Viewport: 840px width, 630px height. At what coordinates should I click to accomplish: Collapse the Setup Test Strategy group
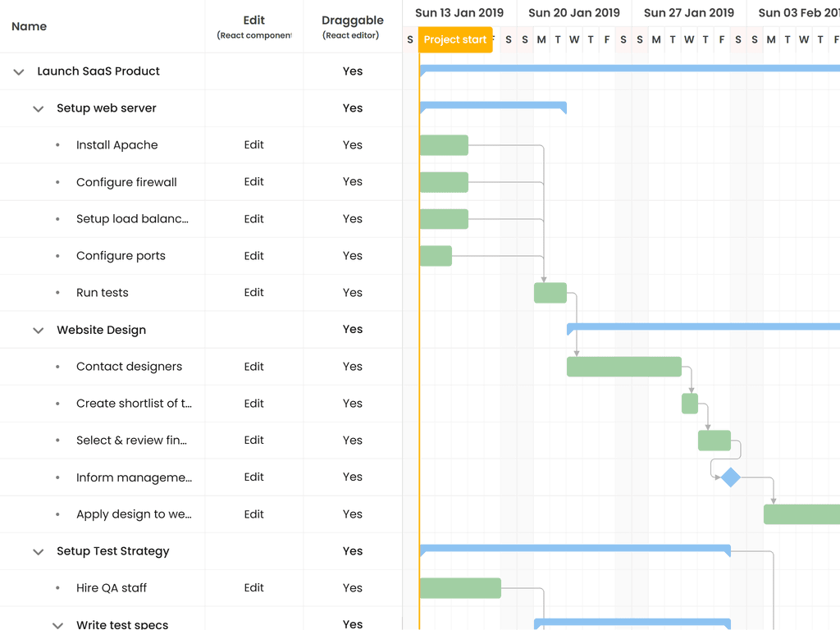pos(38,552)
